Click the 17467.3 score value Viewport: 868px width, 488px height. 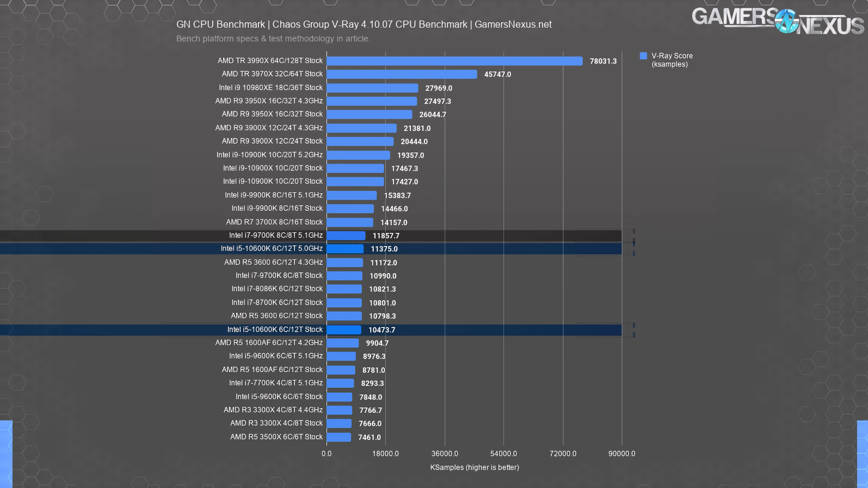tap(404, 169)
